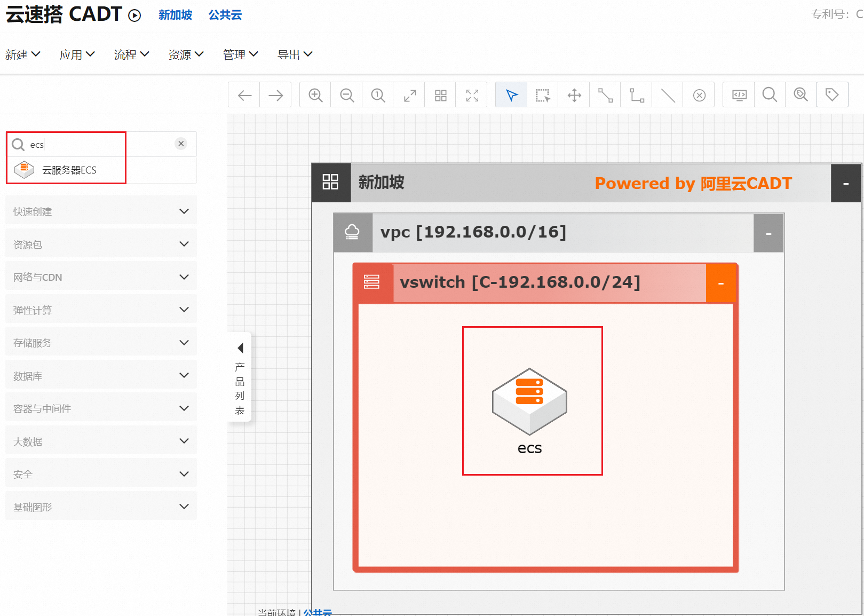Screen dimensions: 864x616
Task: Click the vpc [192.168.0.0/16] title
Action: point(473,232)
